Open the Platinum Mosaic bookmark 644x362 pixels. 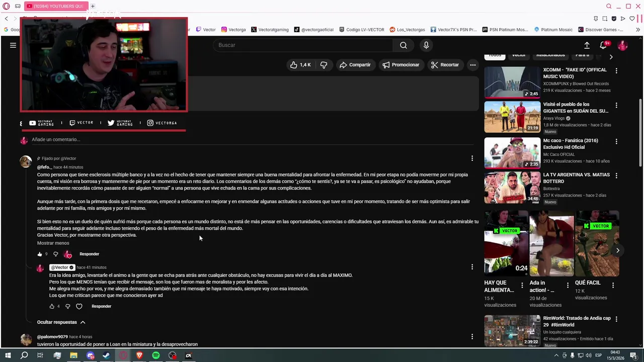[553, 30]
